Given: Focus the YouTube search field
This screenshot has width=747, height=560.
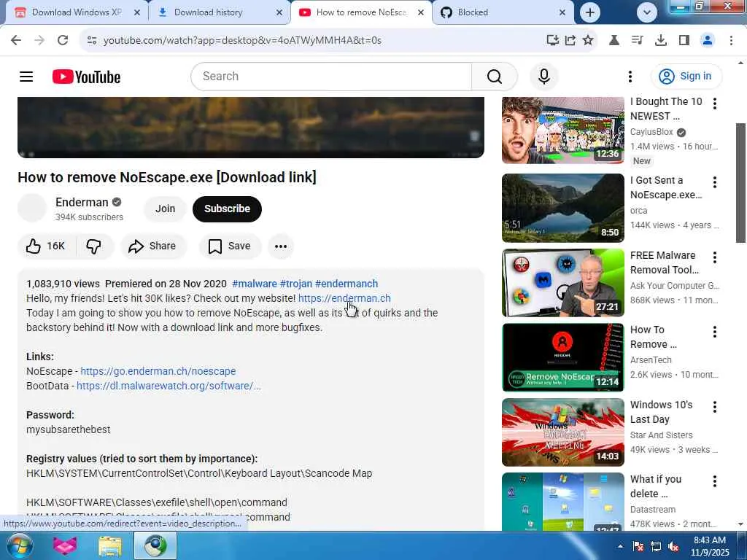Looking at the screenshot, I should (x=331, y=76).
